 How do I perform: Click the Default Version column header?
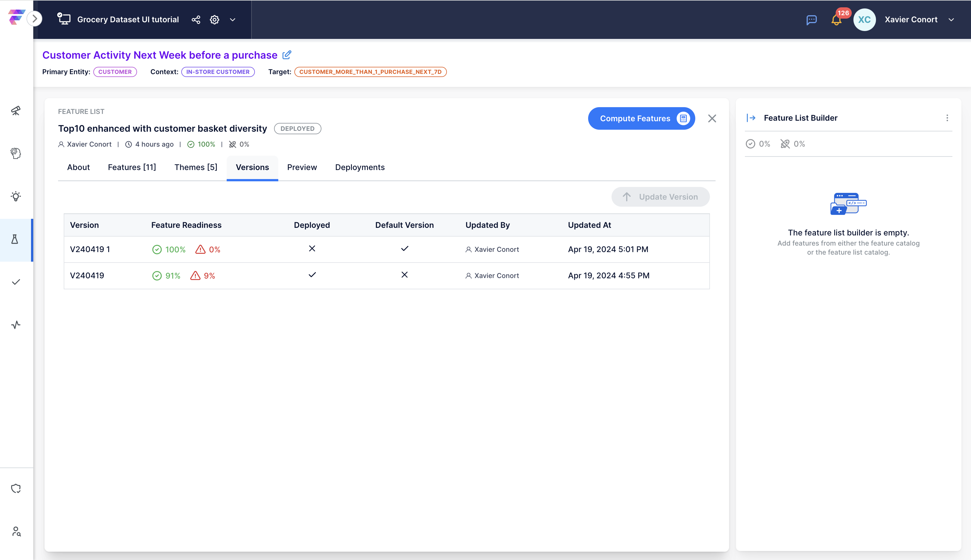point(404,225)
